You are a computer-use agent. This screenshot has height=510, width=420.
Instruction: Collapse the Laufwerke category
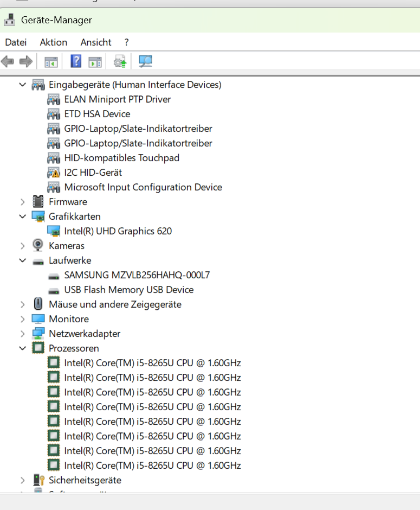[22, 260]
